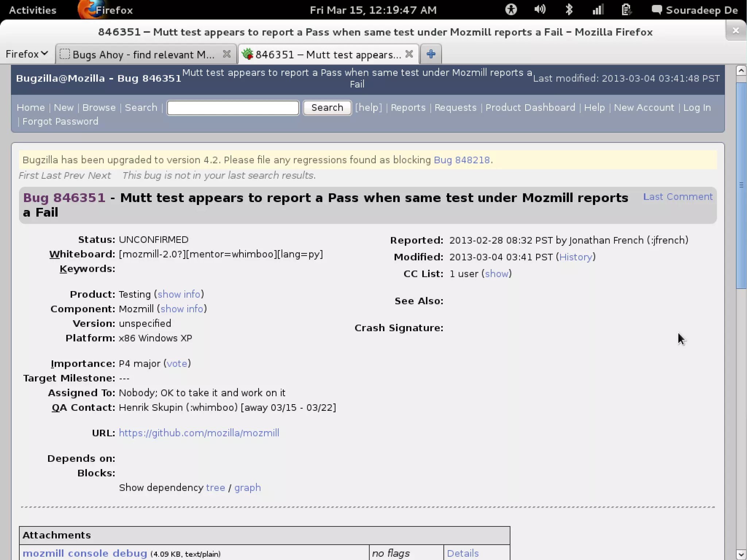Click the quick search input field

click(233, 108)
